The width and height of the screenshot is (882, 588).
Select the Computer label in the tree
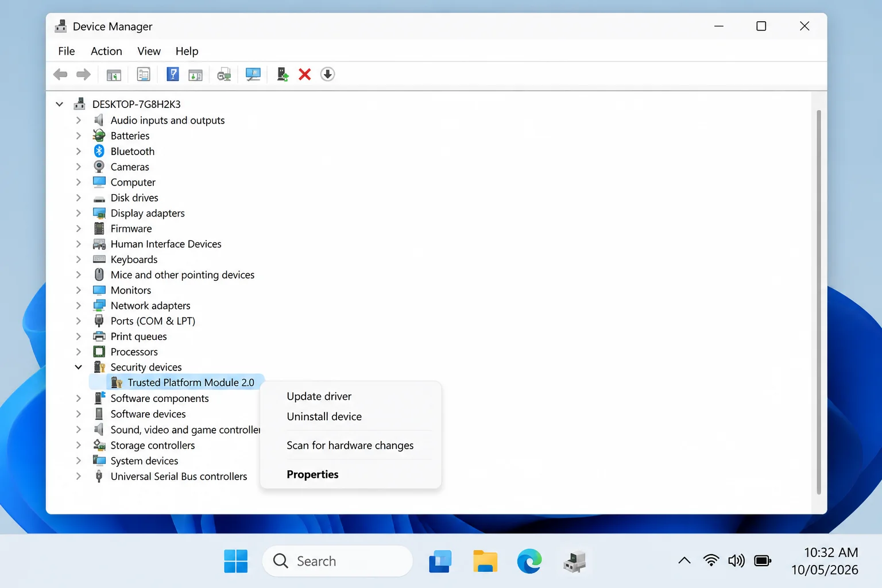coord(133,182)
